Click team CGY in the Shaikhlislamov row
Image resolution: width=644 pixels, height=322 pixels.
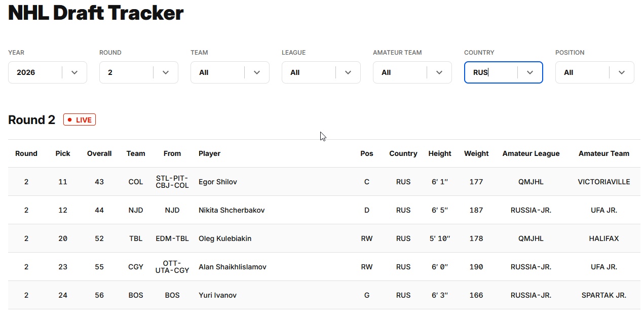pos(136,267)
